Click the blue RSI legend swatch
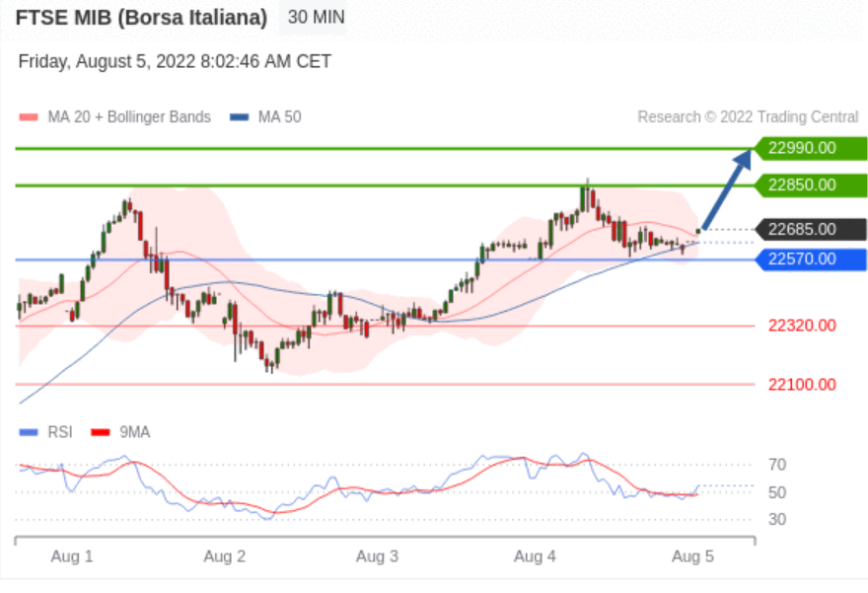The width and height of the screenshot is (868, 593). 29,432
